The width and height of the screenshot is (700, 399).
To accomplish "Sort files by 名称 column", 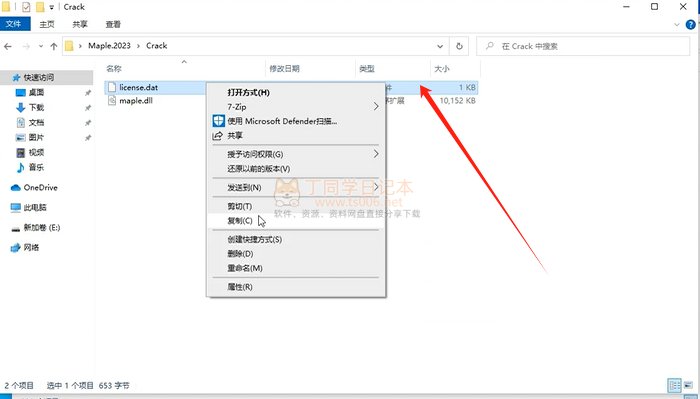I will [114, 68].
